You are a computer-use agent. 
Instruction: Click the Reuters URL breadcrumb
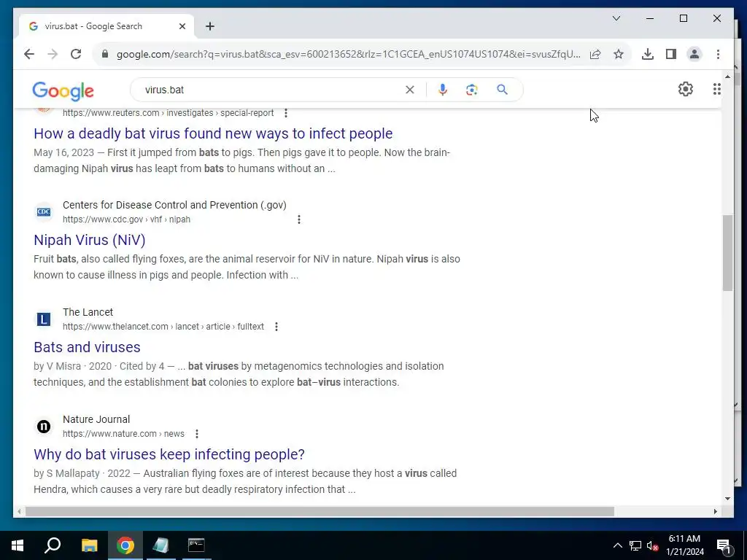169,113
